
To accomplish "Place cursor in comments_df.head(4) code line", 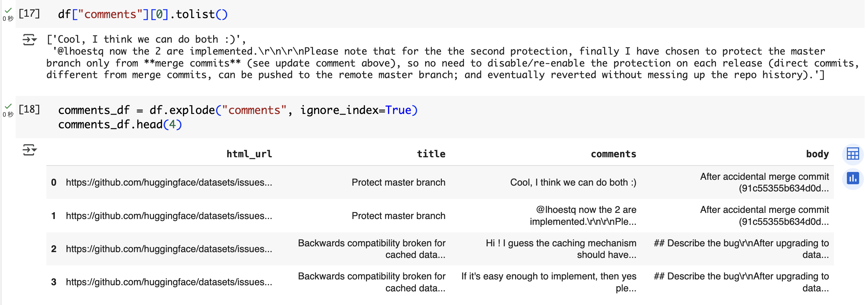I will click(120, 125).
